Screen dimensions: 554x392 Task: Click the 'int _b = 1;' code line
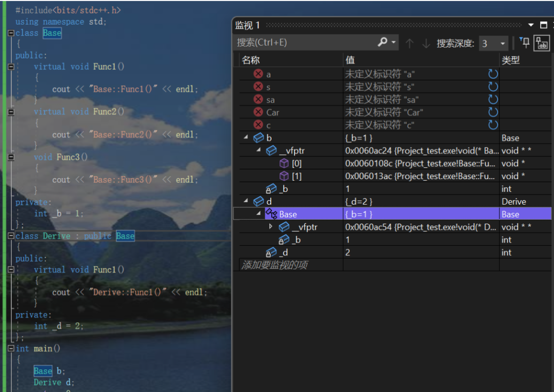pos(58,213)
